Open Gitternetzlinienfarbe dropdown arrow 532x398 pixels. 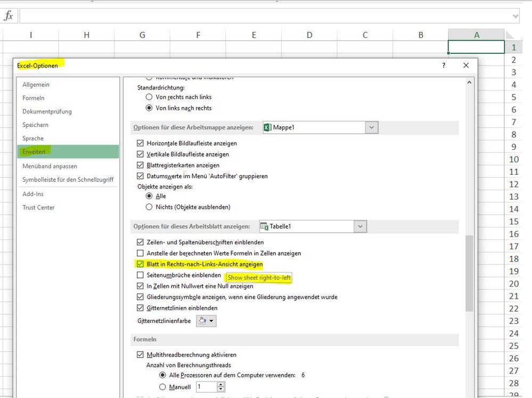point(211,321)
